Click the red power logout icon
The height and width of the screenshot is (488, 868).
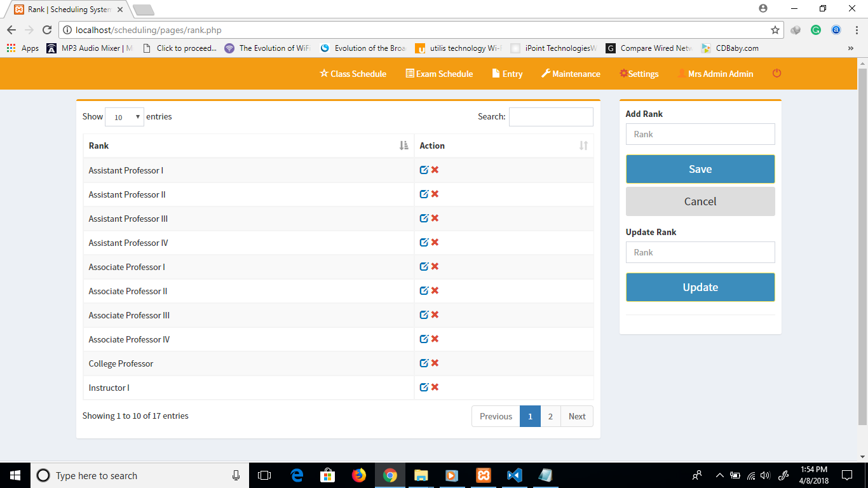776,74
